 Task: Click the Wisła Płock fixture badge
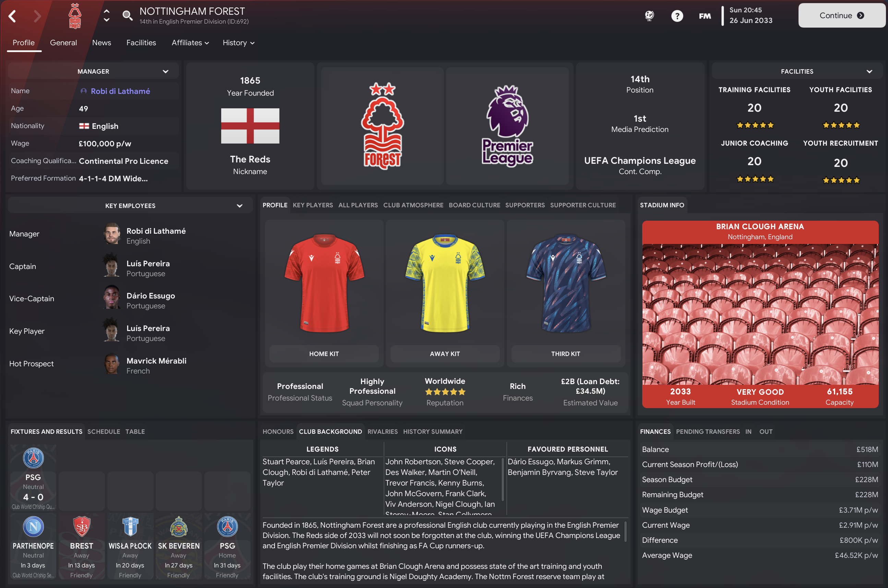click(130, 526)
